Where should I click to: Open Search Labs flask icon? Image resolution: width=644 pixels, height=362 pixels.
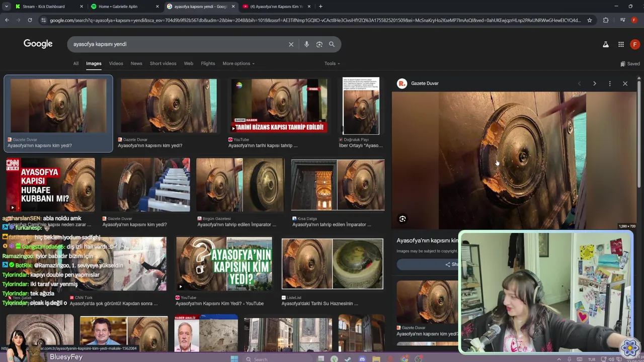click(x=606, y=44)
